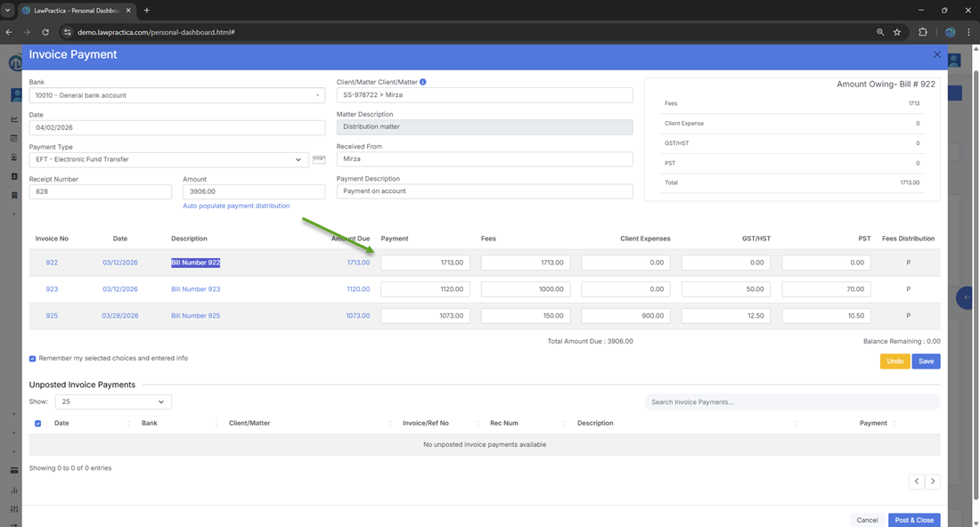Toggle select-all checkbox in Unposted Invoice Payments
980x527 pixels.
37,424
